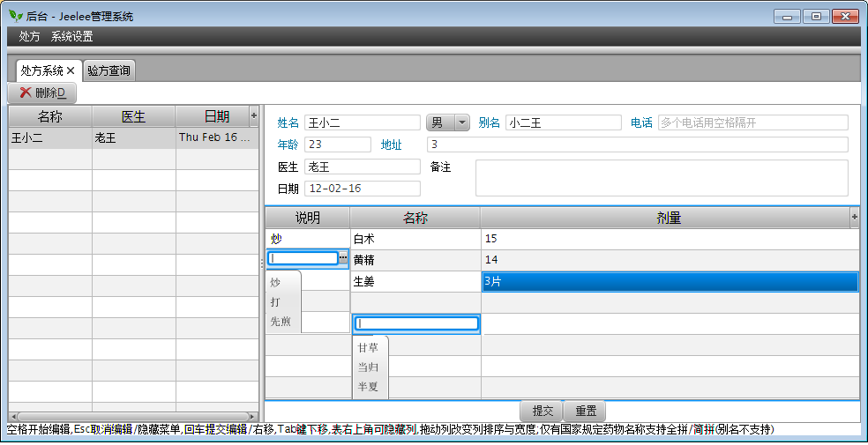Show column menu of prescription table

pos(854,218)
